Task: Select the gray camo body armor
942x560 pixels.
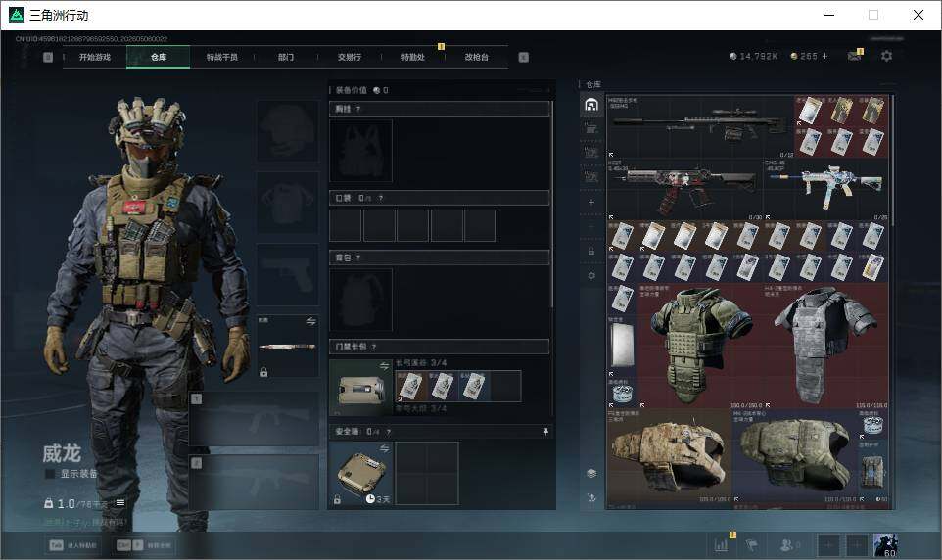Action: coord(826,347)
